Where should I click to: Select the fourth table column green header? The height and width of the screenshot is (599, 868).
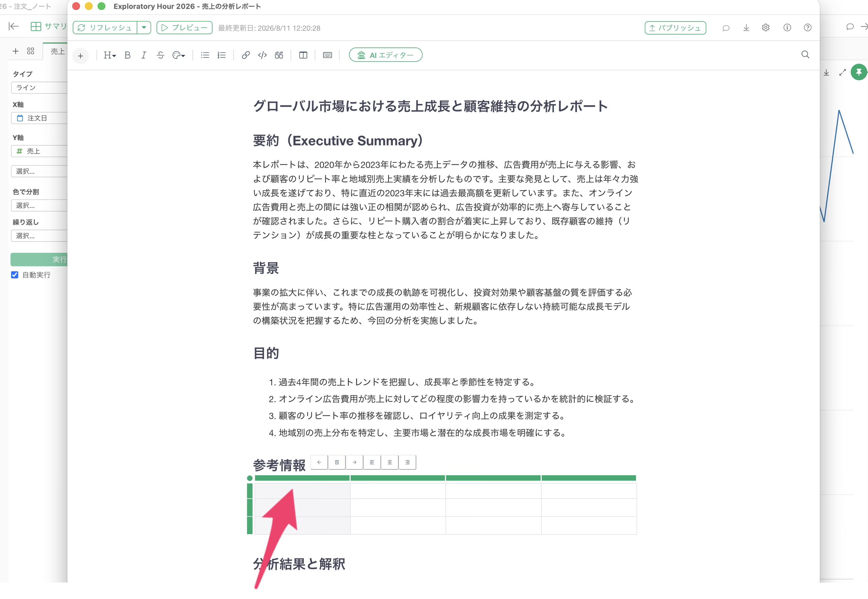pos(589,478)
